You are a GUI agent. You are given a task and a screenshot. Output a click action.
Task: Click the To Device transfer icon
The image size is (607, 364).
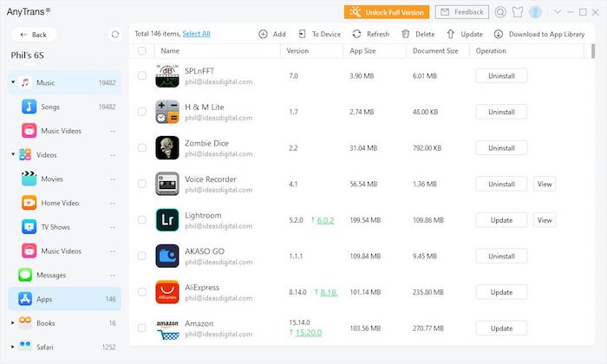[302, 34]
